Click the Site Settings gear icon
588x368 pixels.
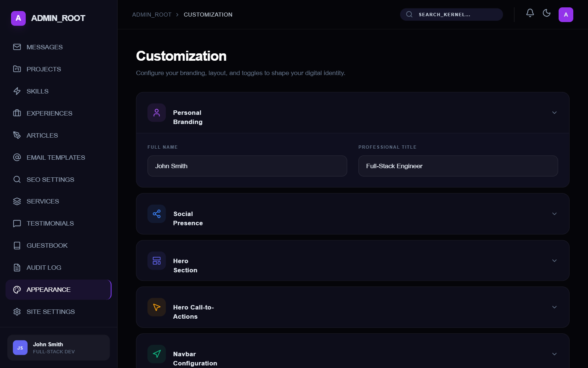point(17,312)
